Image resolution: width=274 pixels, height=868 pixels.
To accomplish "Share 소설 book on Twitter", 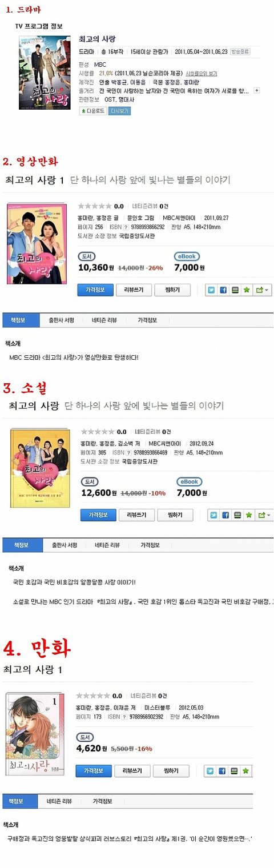I will pyautogui.click(x=214, y=515).
